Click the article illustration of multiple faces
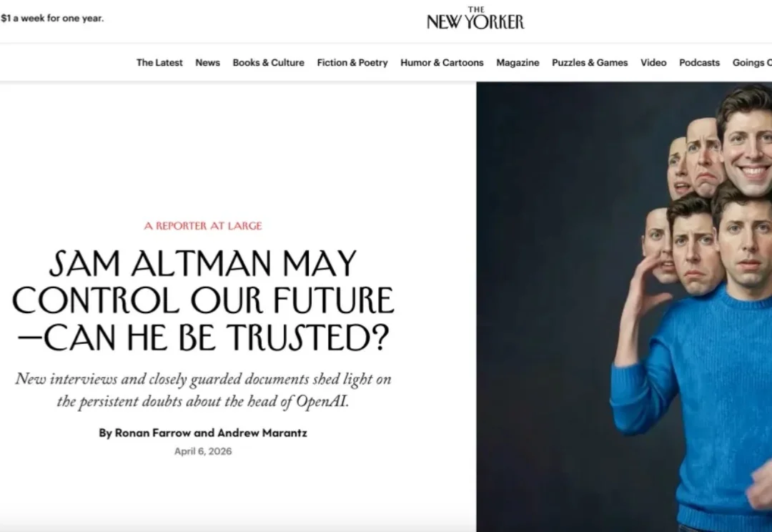Screen dimensions: 772x532 pos(624,306)
